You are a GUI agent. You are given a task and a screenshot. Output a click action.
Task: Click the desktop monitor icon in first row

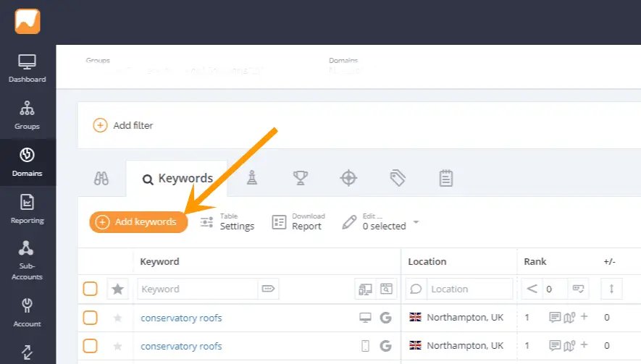point(365,318)
